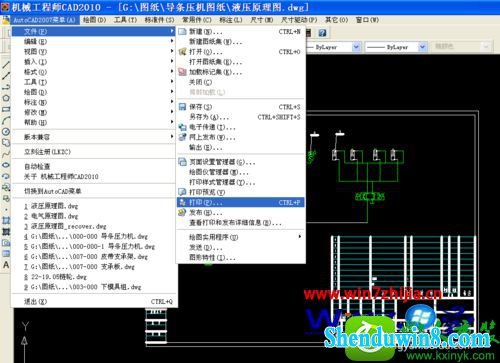Open recent file 000-000-1 导条压力机.dwg
This screenshot has width=500, height=363.
94,246
